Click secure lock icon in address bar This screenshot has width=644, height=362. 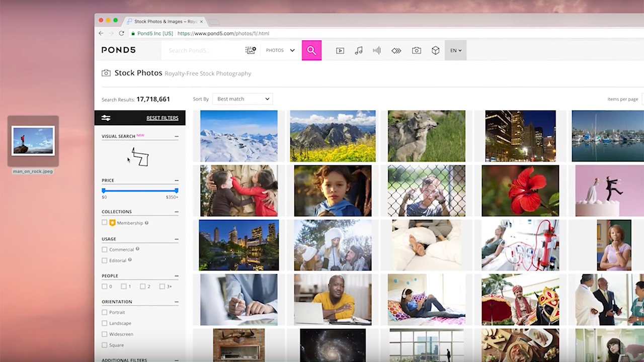pyautogui.click(x=133, y=34)
